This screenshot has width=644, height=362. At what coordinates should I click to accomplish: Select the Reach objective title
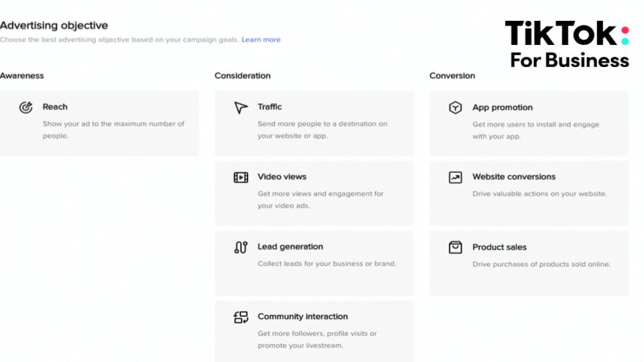[x=55, y=107]
